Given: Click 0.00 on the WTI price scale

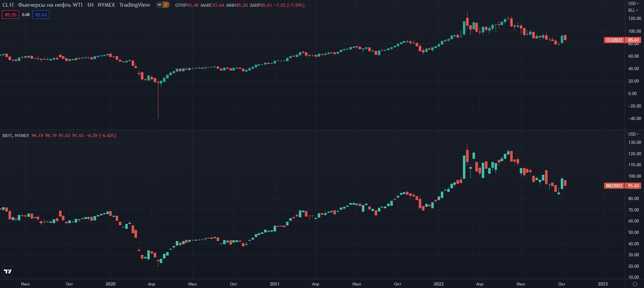Looking at the screenshot, I should pyautogui.click(x=633, y=94).
